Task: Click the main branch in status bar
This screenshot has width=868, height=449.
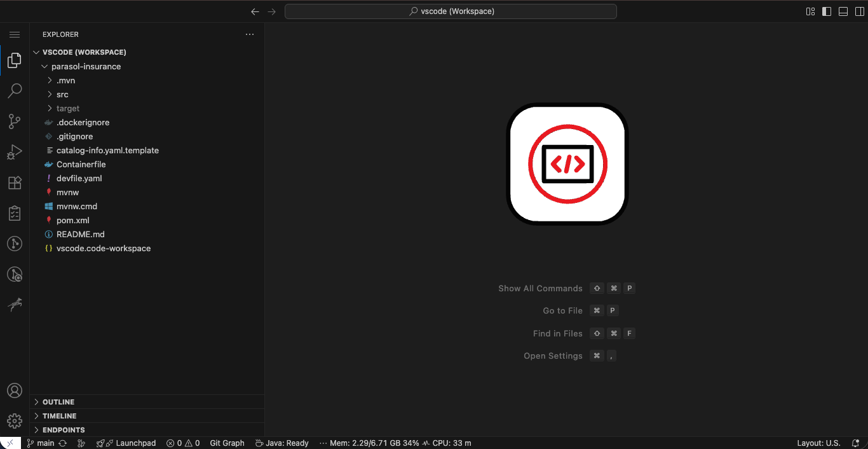Action: point(41,443)
